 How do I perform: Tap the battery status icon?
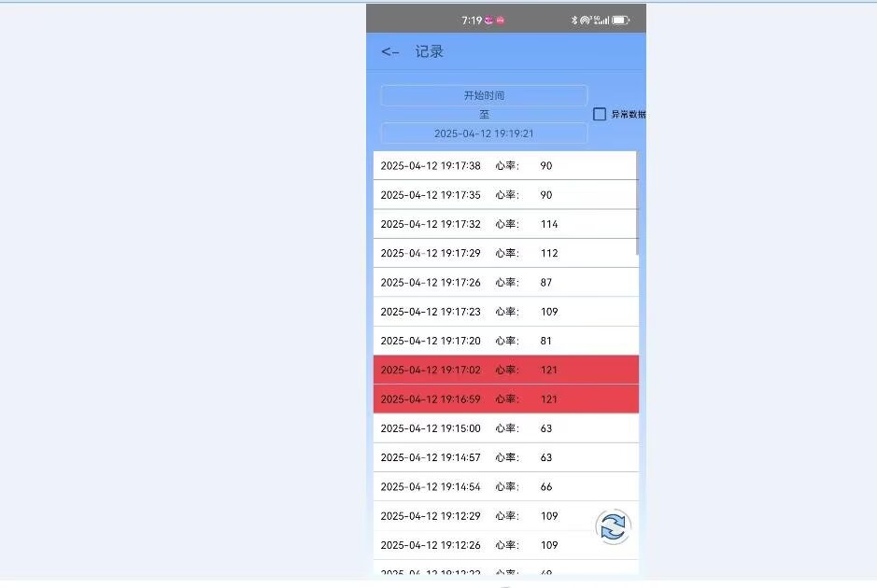tap(620, 21)
